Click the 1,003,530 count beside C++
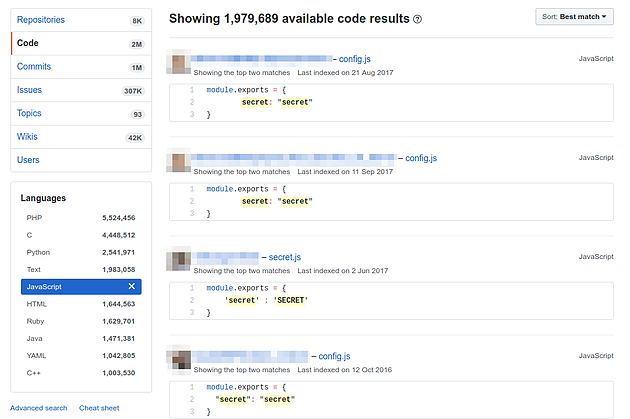 point(119,373)
